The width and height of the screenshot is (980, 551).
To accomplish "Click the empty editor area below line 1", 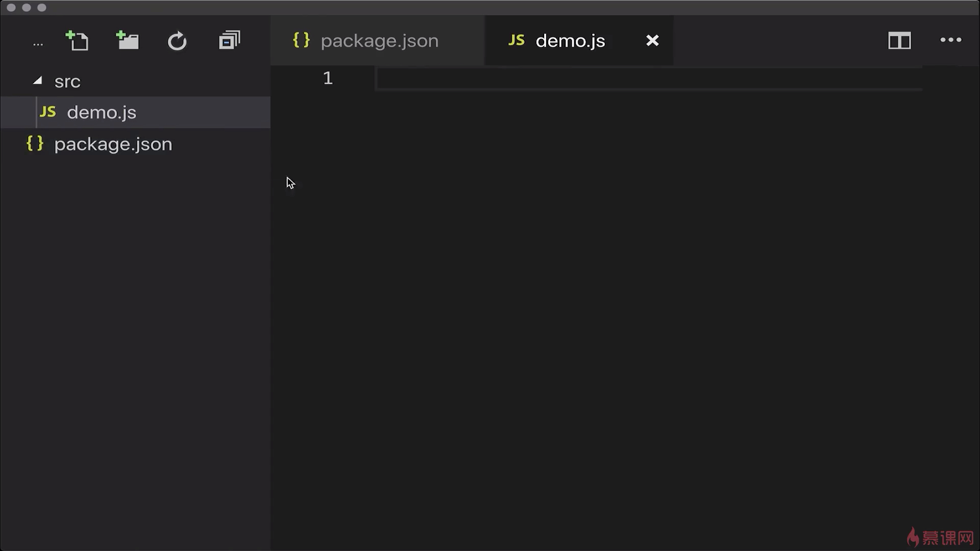I will point(612,306).
